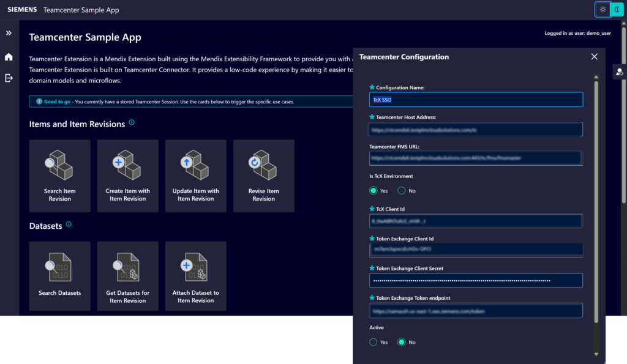
Task: Open Search Datasets card
Action: tap(60, 277)
